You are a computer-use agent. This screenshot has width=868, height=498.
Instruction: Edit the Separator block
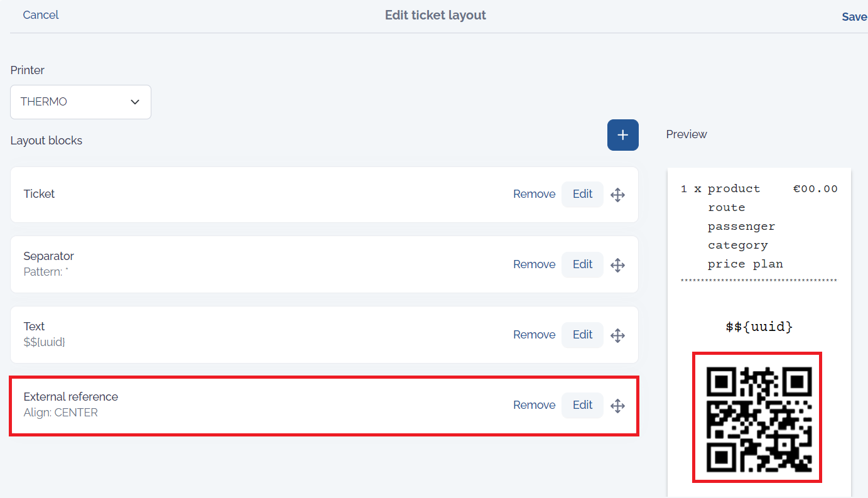[582, 264]
